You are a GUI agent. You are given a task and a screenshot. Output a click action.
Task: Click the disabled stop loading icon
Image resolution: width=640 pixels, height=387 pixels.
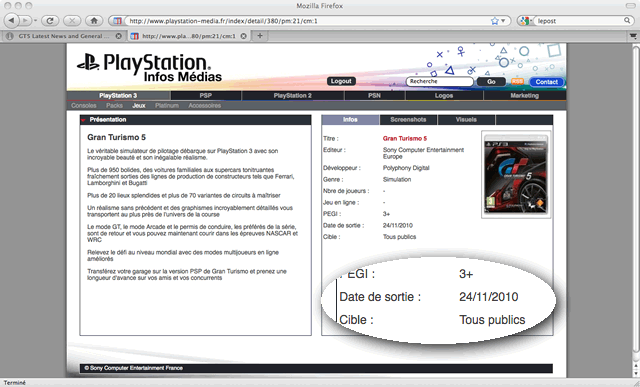coord(72,20)
